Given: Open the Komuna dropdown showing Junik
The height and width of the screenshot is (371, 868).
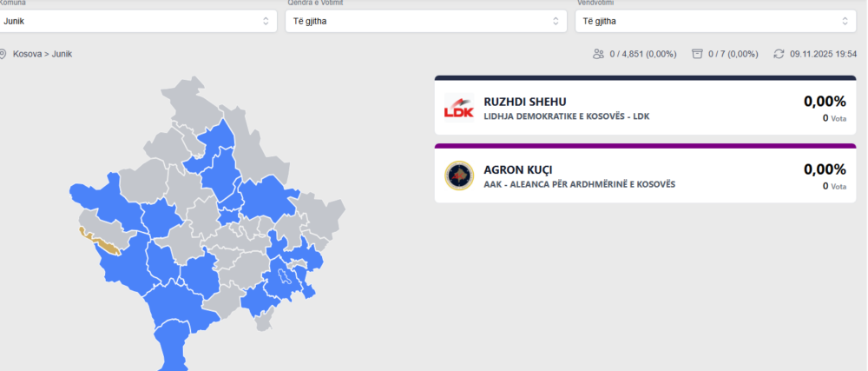Looking at the screenshot, I should pyautogui.click(x=137, y=21).
